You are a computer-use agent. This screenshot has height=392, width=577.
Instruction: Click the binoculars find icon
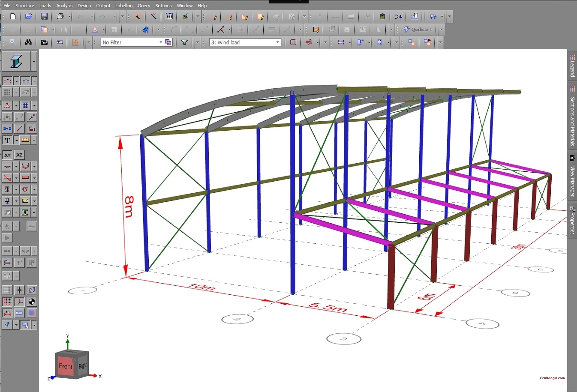pos(28,42)
